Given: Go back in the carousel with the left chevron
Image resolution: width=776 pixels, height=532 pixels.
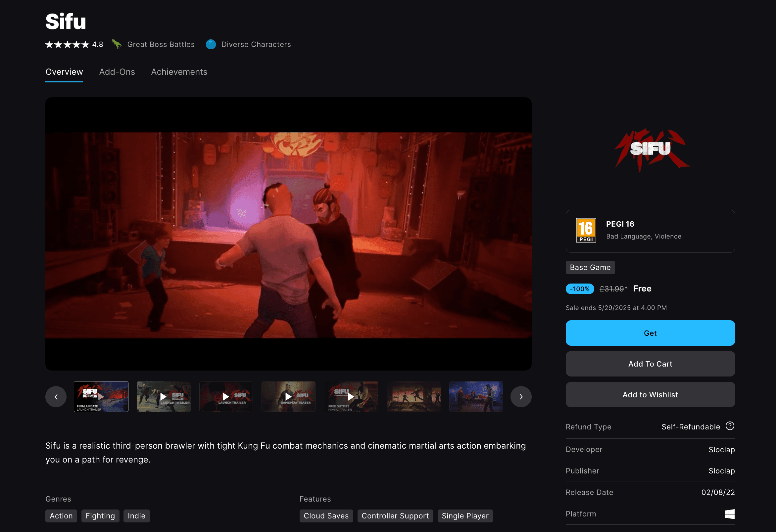Looking at the screenshot, I should 56,396.
